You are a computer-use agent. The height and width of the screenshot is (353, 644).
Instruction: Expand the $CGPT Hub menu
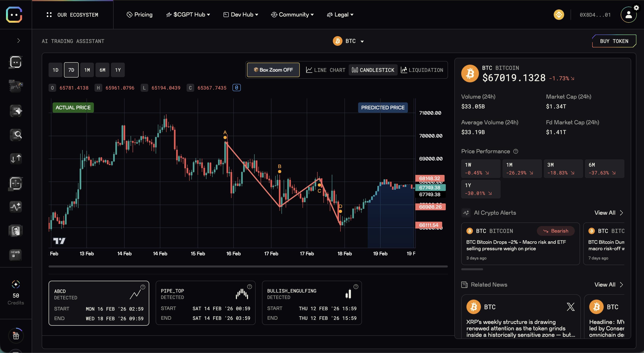(188, 15)
